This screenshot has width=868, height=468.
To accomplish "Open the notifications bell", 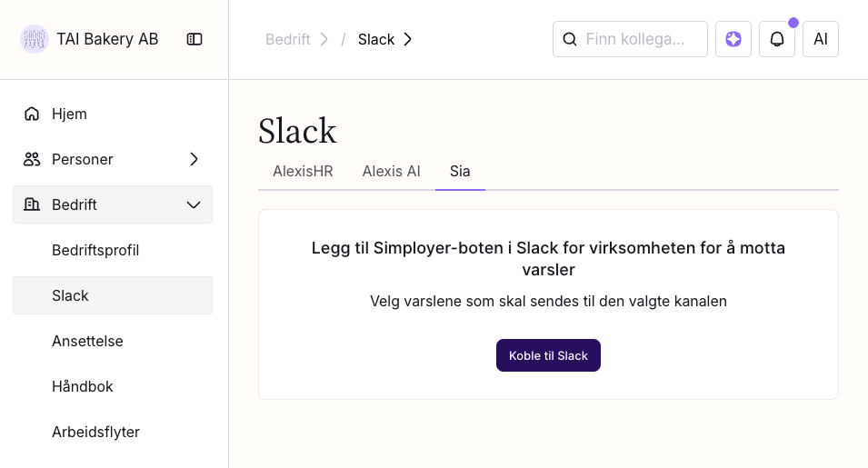I will 777,39.
